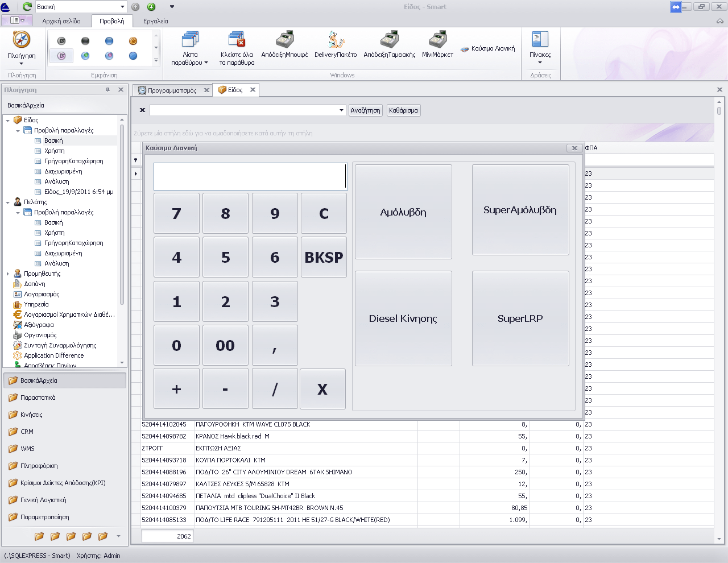Click the Καύσιμο Λιανική ribbon item
Screen dimensions: 728x563
[x=488, y=49]
